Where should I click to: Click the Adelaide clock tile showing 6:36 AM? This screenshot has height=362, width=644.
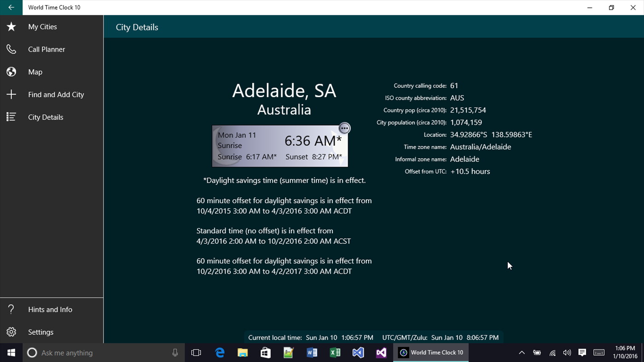(280, 146)
